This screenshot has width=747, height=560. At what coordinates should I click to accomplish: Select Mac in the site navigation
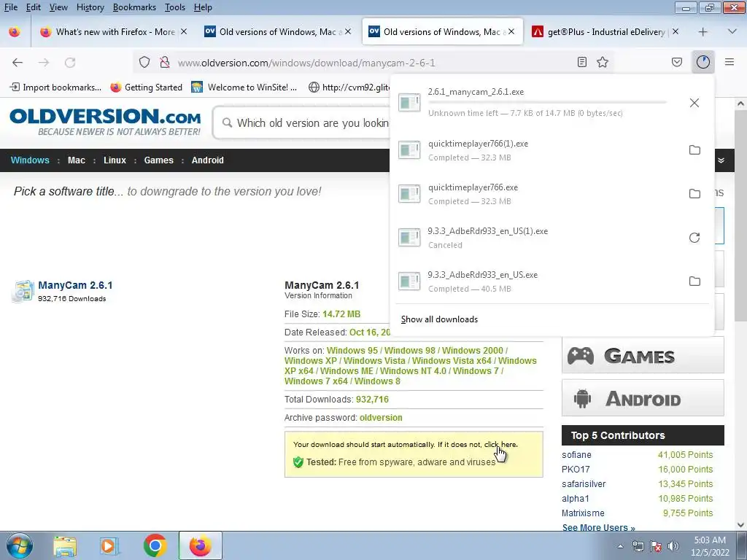click(76, 160)
